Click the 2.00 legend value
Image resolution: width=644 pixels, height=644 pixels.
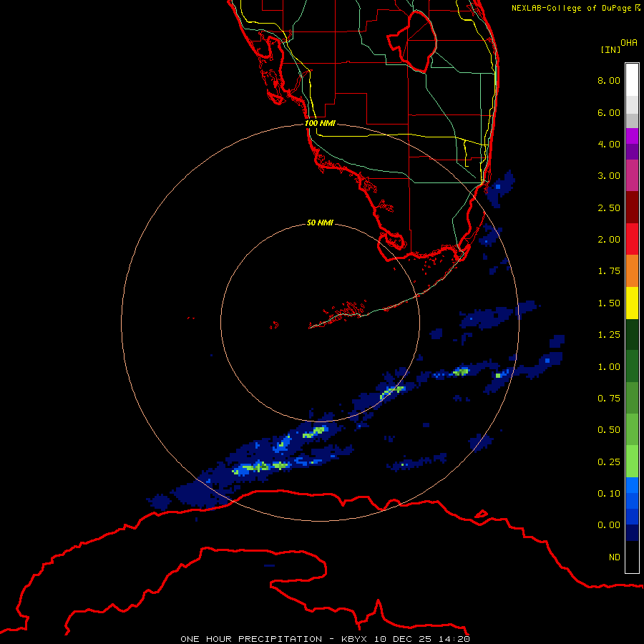609,240
